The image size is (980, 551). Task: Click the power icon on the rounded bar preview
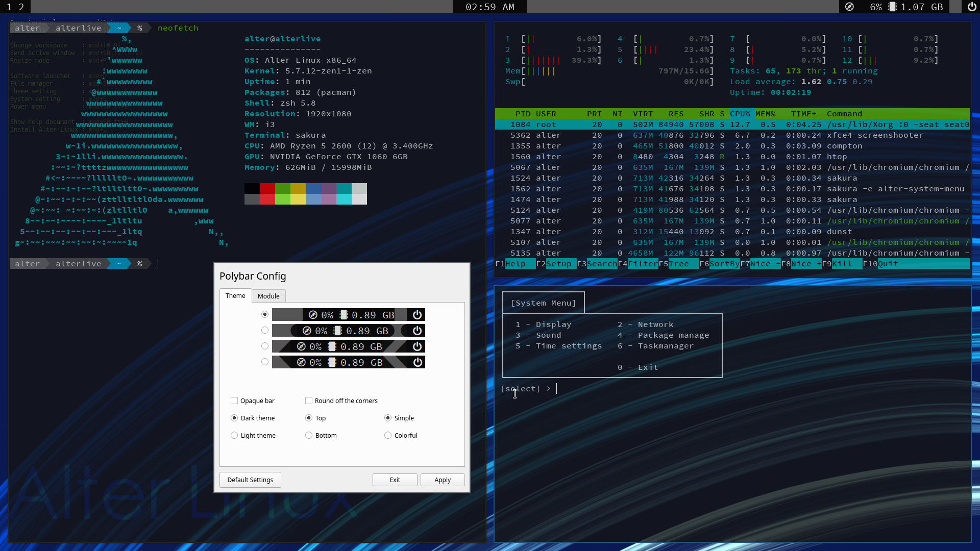click(x=417, y=330)
